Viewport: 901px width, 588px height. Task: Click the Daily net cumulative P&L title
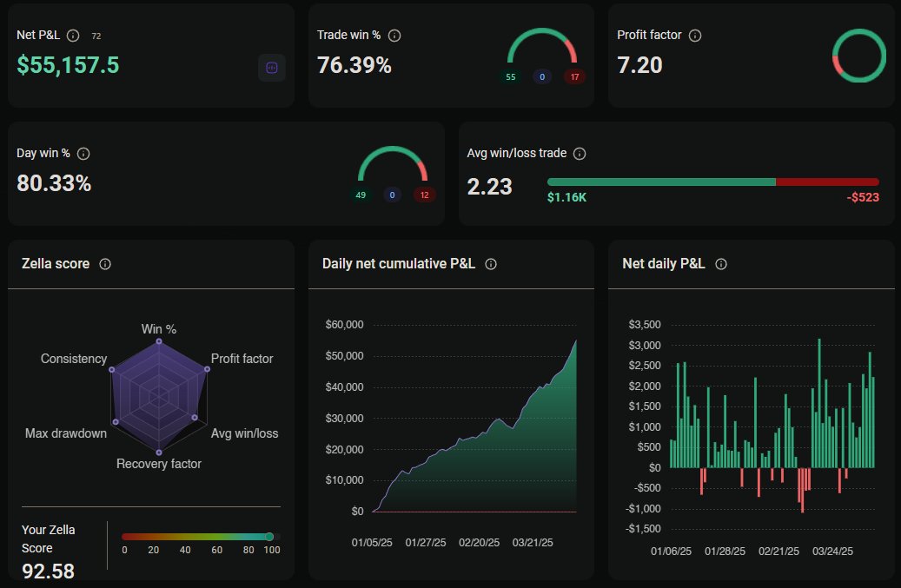(399, 263)
